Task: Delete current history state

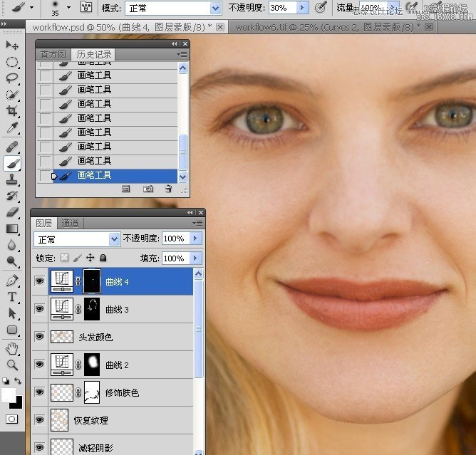Action: (168, 189)
